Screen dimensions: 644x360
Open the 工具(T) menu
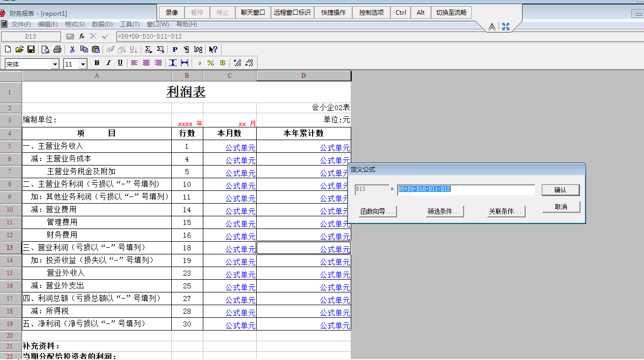(x=130, y=24)
